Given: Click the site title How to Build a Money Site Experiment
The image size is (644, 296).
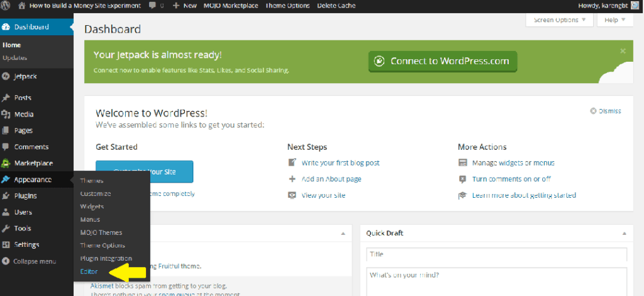Looking at the screenshot, I should 86,6.
